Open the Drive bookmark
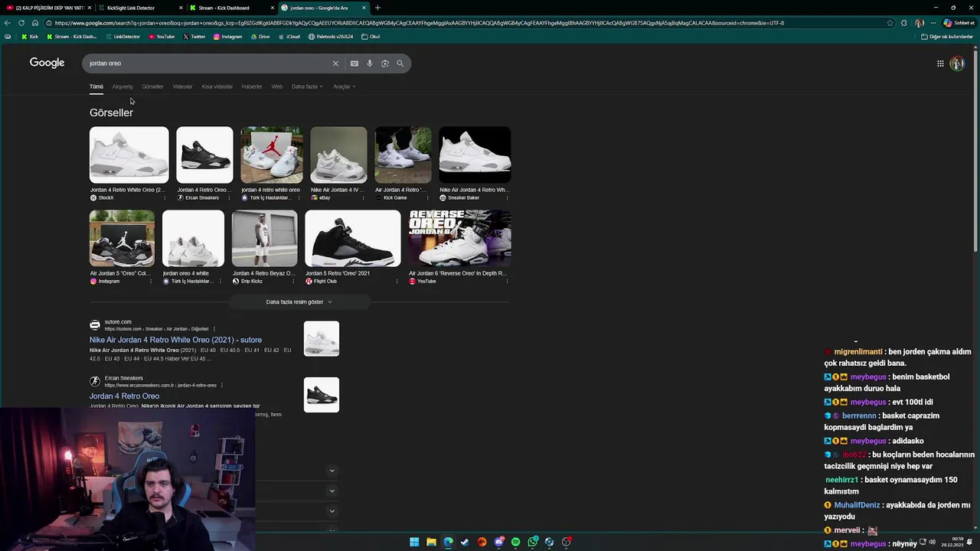The height and width of the screenshot is (551, 980). coord(260,37)
